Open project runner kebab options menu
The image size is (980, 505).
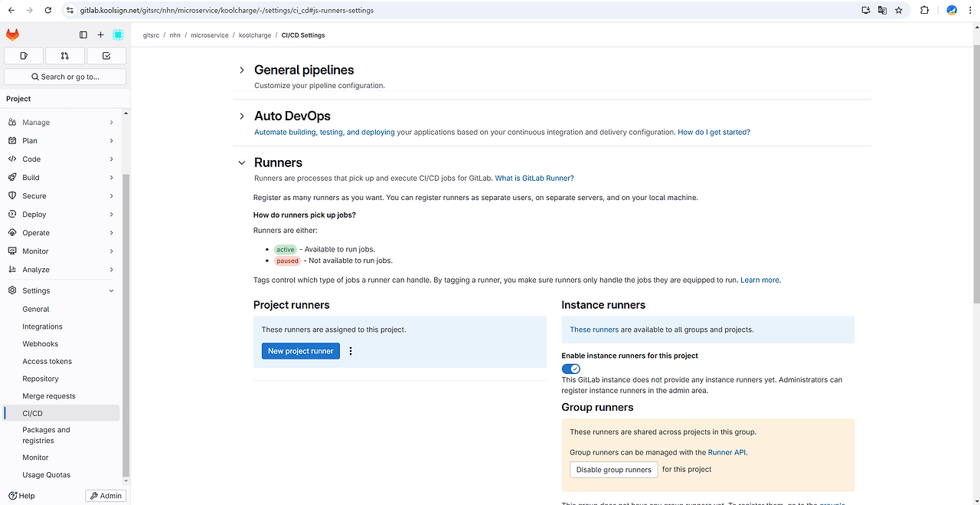(351, 351)
